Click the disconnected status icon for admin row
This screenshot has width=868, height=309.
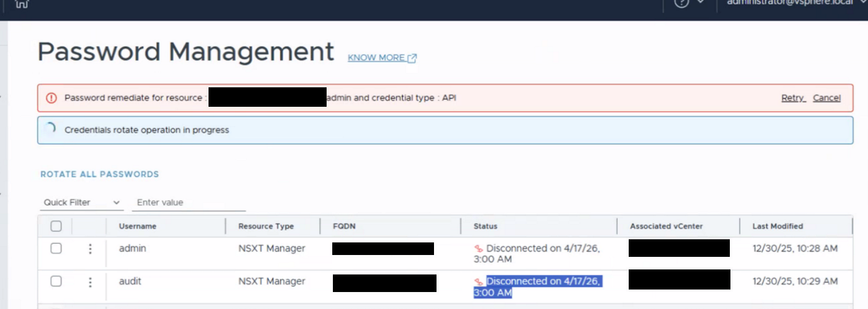click(x=479, y=249)
